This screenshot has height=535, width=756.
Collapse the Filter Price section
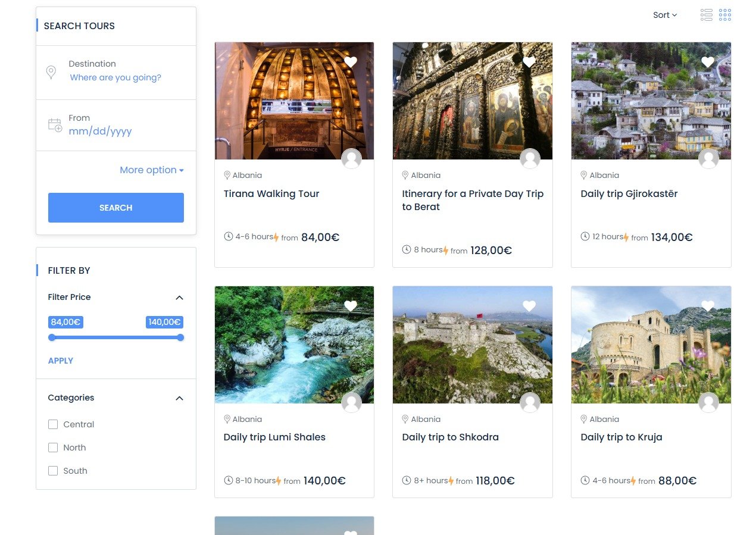click(179, 298)
